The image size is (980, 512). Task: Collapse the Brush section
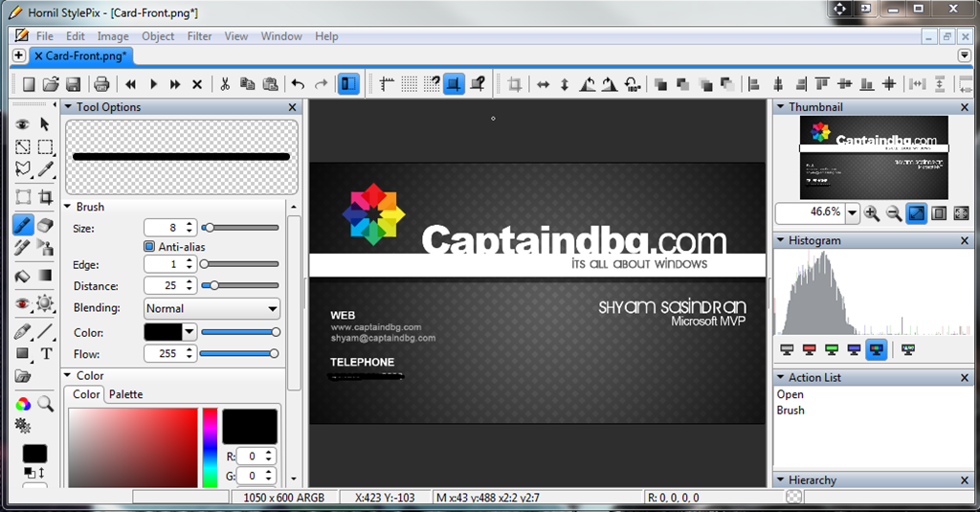pos(68,207)
